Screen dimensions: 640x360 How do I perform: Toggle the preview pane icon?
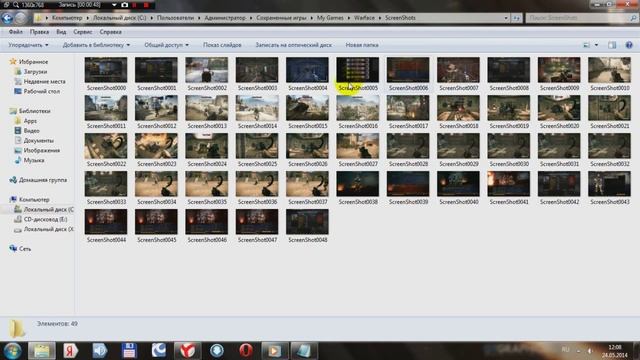[612, 45]
